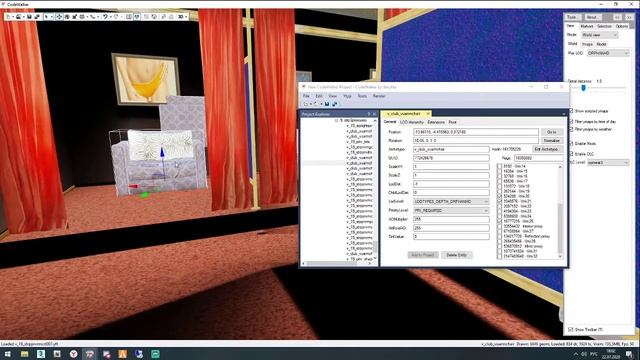Toggle the 65536 Unk17 flag checkbox
The height and width of the screenshot is (360, 640).
pos(499,181)
